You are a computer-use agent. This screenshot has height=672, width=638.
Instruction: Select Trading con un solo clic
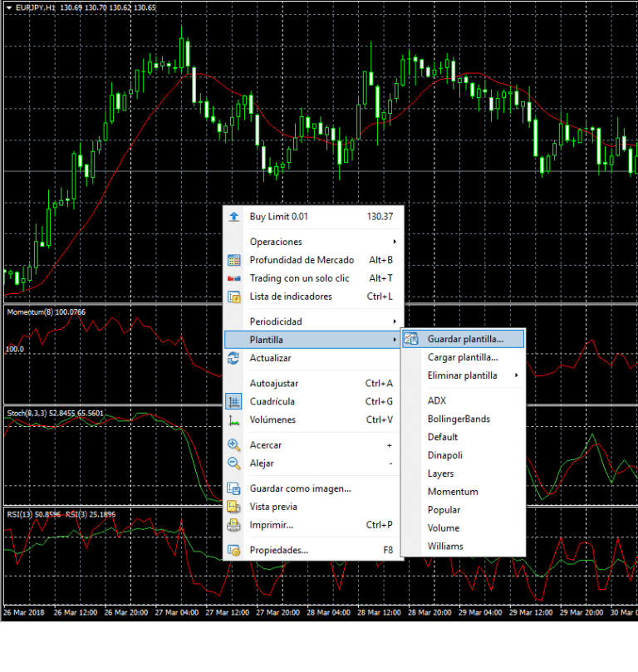pos(313,278)
